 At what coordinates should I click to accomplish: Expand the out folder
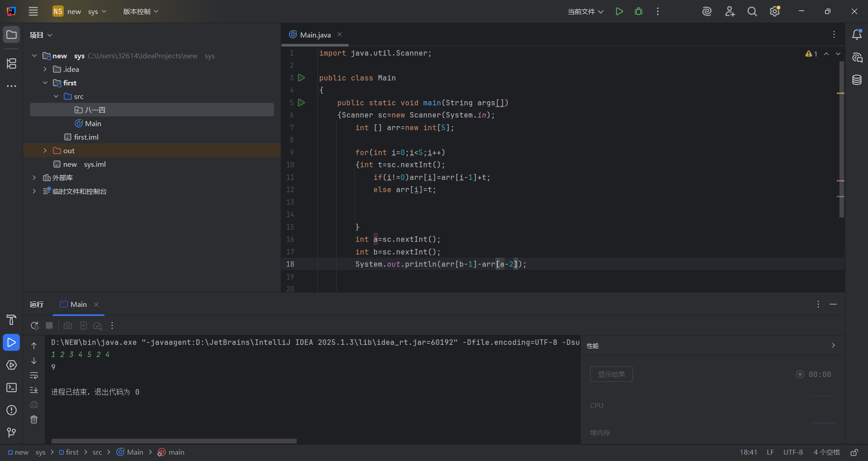pos(45,151)
